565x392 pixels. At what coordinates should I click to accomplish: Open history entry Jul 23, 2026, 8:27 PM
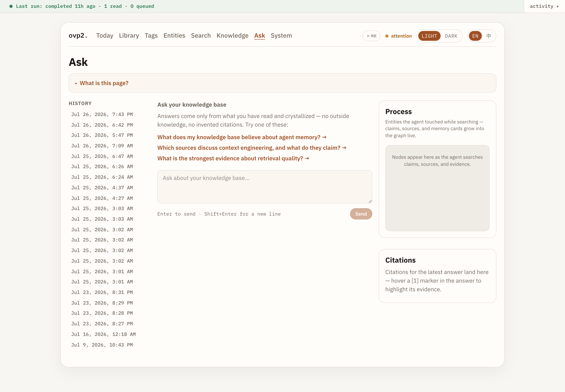[102, 324]
